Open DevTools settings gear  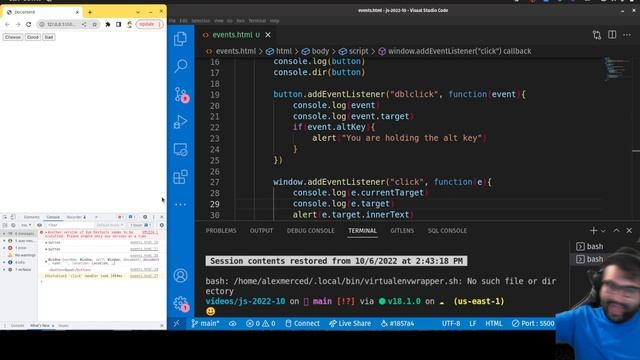[x=145, y=217]
